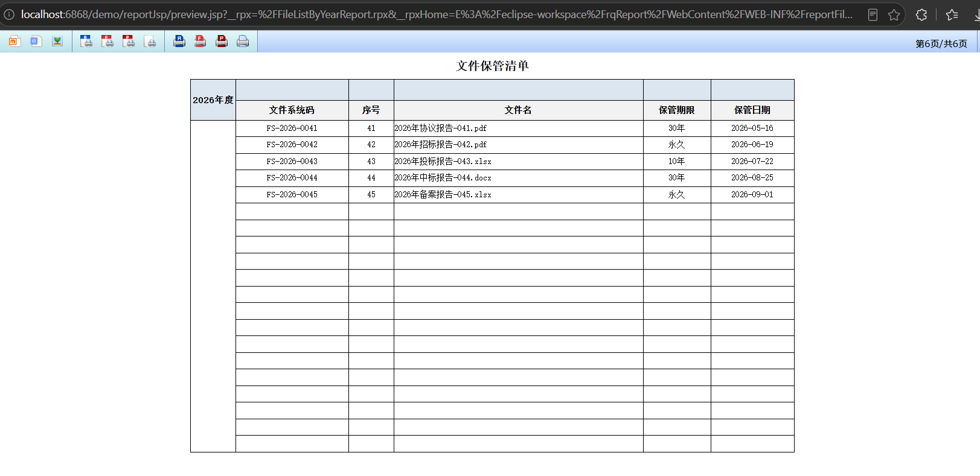Click the dark-red 'P' printer icon

222,41
